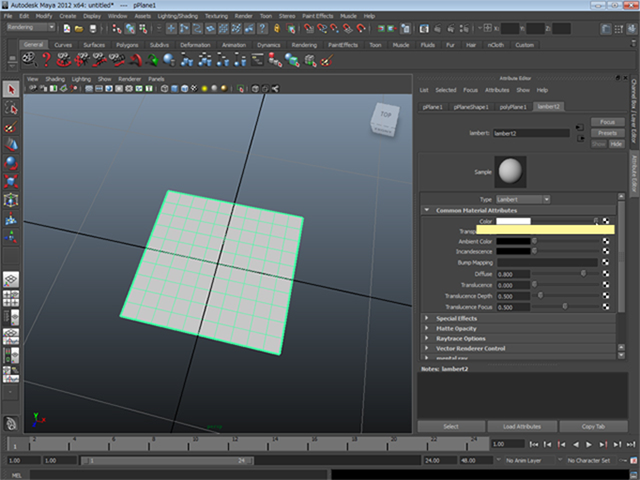The height and width of the screenshot is (480, 640).
Task: Click the Select button
Action: tap(451, 427)
